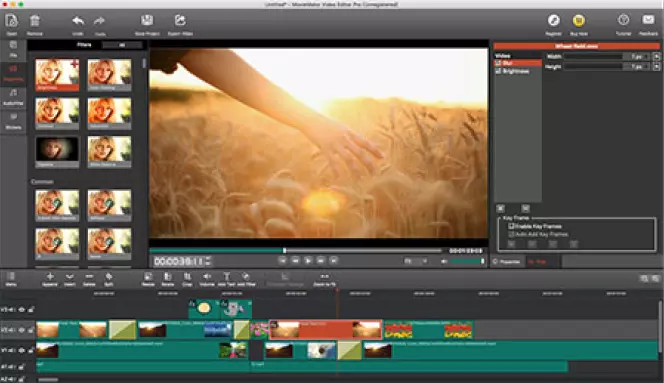
Task: Click the Zoom to Fit button
Action: point(324,279)
